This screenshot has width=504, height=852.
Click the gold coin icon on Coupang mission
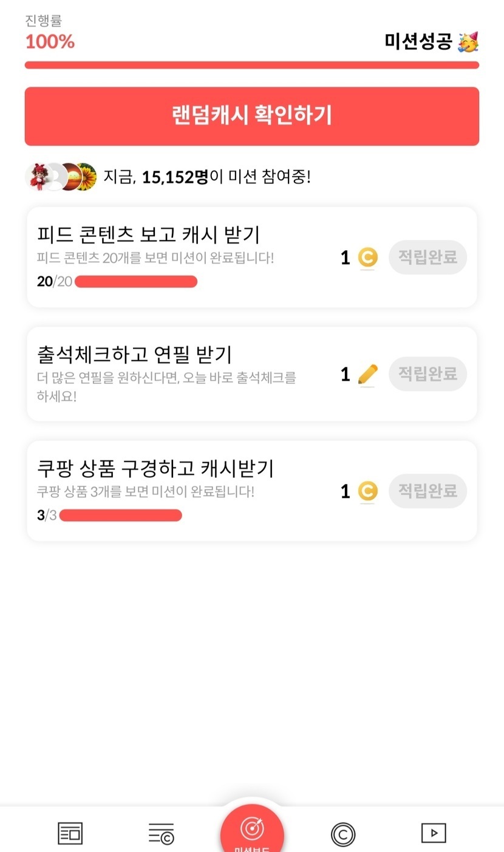tap(367, 491)
